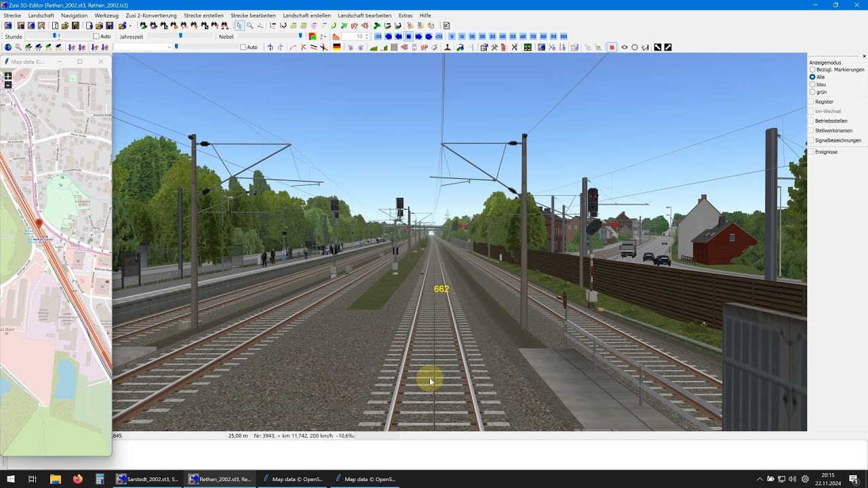Click the red stop record icon
The width and height of the screenshot is (868, 488).
tap(612, 47)
